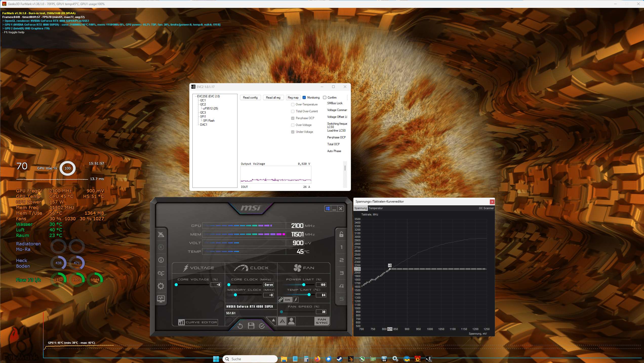Collapse fan panel using the triangle arrow
The image size is (644, 363).
(273, 320)
